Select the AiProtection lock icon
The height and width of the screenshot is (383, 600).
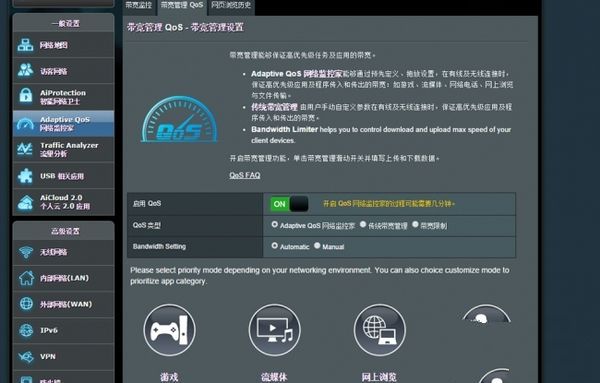25,95
